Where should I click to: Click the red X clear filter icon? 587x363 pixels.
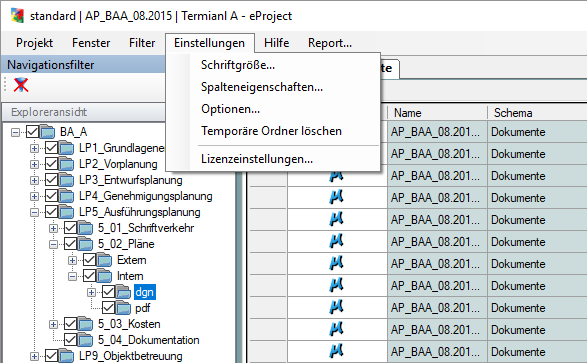pos(21,85)
